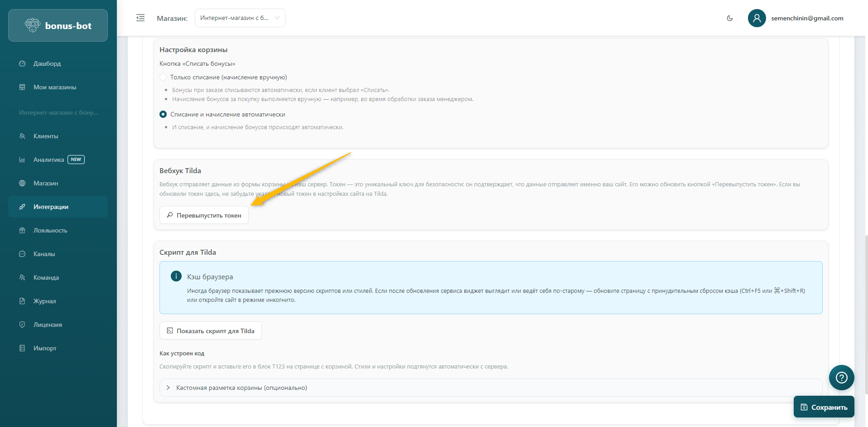Expand 'Кастомная разметка корзины' section

[x=169, y=388]
